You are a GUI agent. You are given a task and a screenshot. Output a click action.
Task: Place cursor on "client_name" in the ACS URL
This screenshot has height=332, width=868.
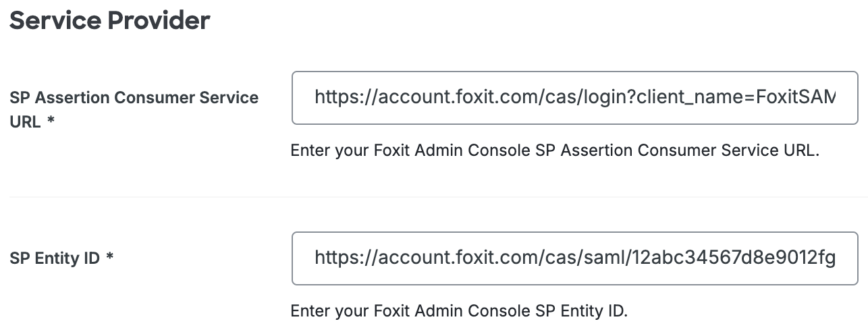(695, 99)
